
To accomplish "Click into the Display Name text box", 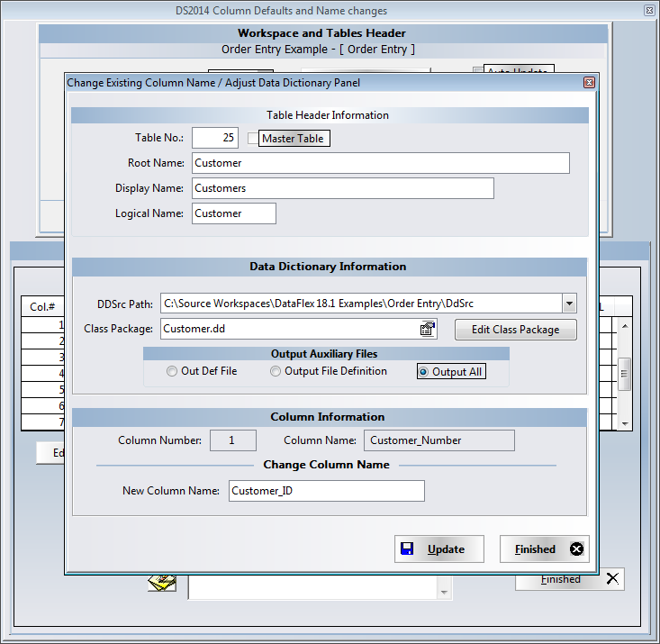I will (x=342, y=188).
